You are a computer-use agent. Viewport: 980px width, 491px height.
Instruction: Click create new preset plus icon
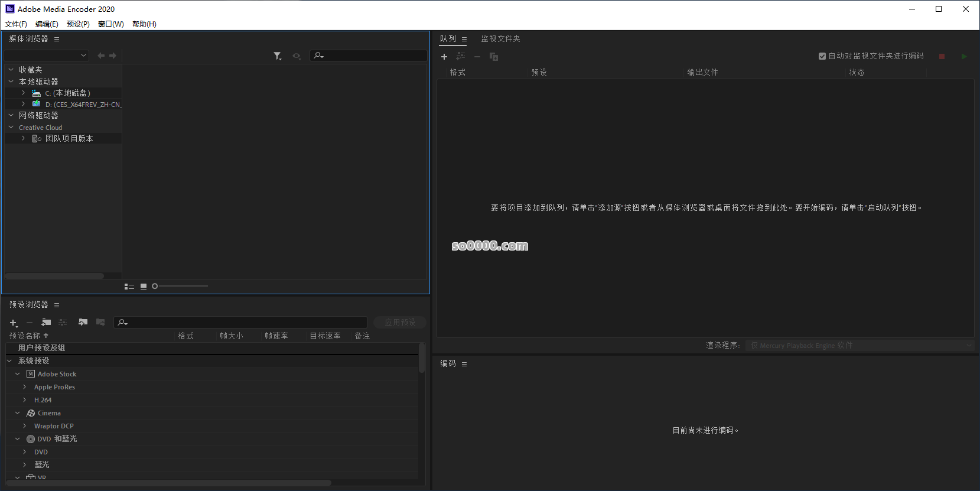13,323
